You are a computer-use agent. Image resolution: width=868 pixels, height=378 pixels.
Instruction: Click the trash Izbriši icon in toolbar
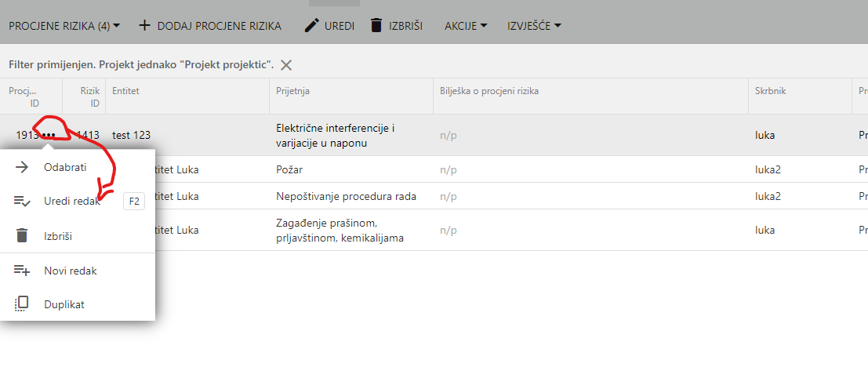tap(377, 26)
